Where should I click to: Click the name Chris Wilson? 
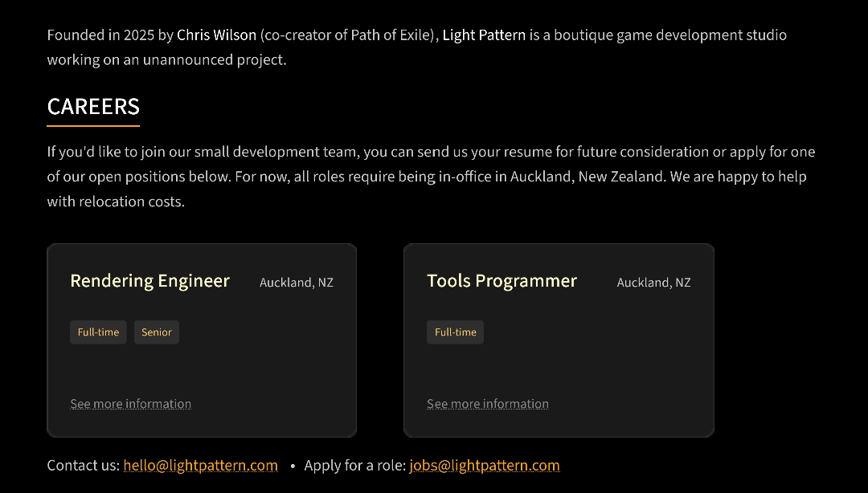216,35
